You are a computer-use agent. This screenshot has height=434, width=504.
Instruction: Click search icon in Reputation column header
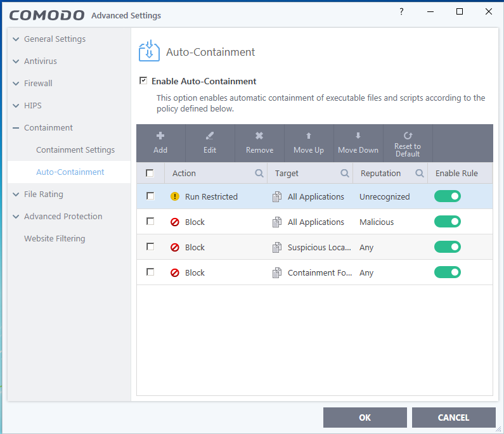point(419,173)
